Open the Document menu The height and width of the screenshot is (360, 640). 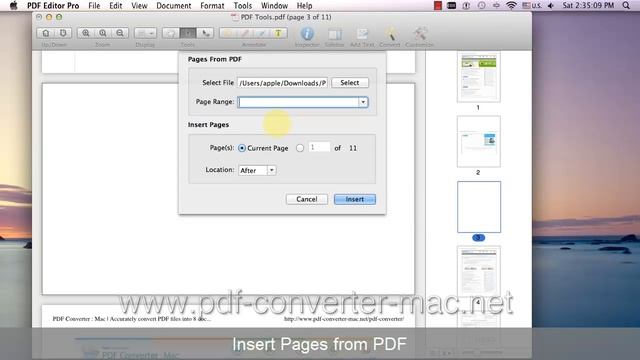click(174, 6)
